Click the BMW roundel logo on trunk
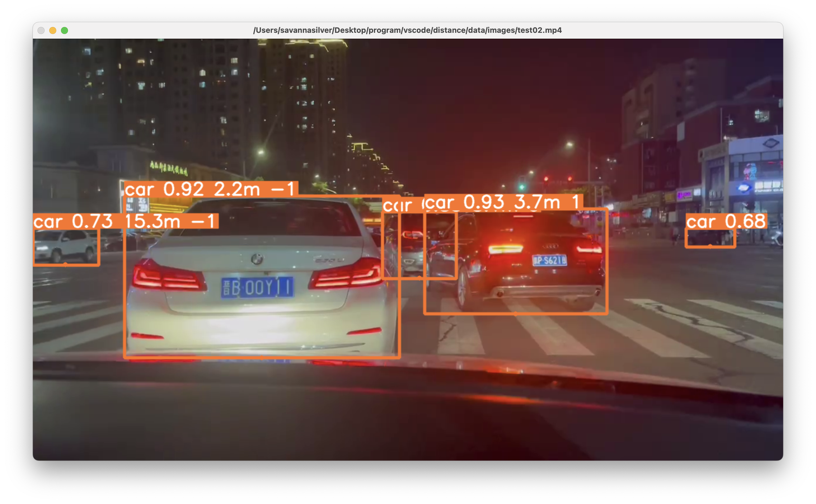This screenshot has height=504, width=816. 257,259
